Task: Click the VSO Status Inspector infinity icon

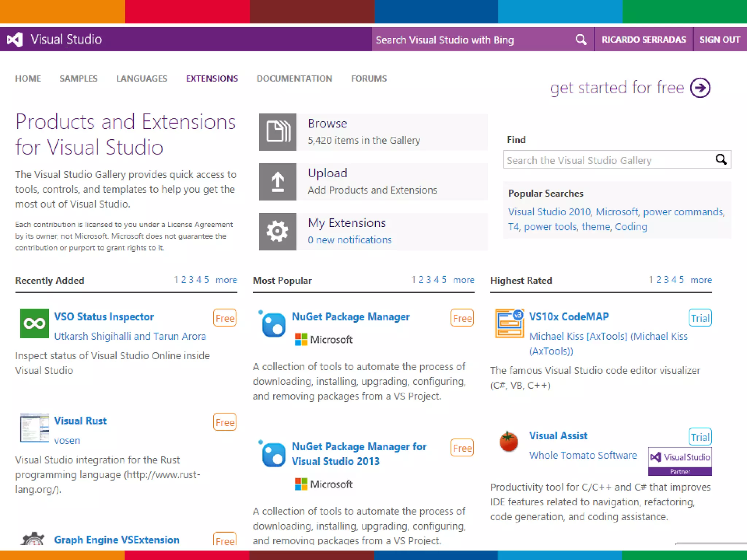Action: pos(34,323)
